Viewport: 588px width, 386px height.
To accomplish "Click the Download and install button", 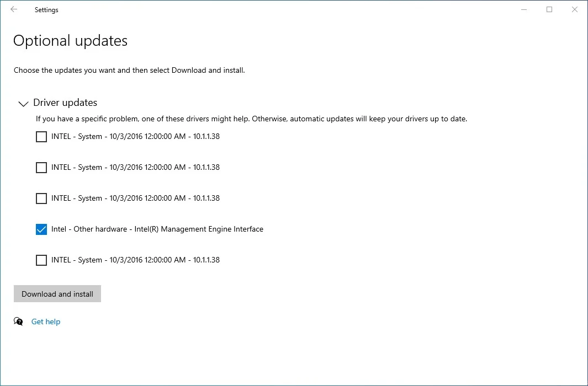I will [x=57, y=294].
